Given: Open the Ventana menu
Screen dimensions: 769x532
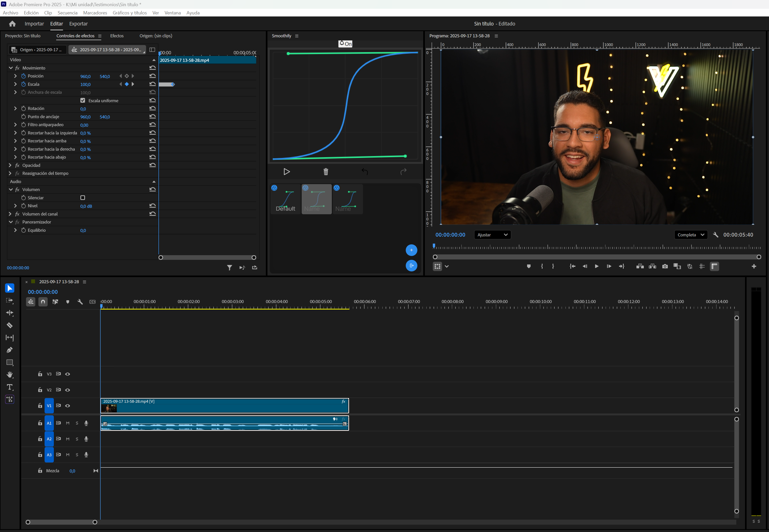Looking at the screenshot, I should point(173,13).
